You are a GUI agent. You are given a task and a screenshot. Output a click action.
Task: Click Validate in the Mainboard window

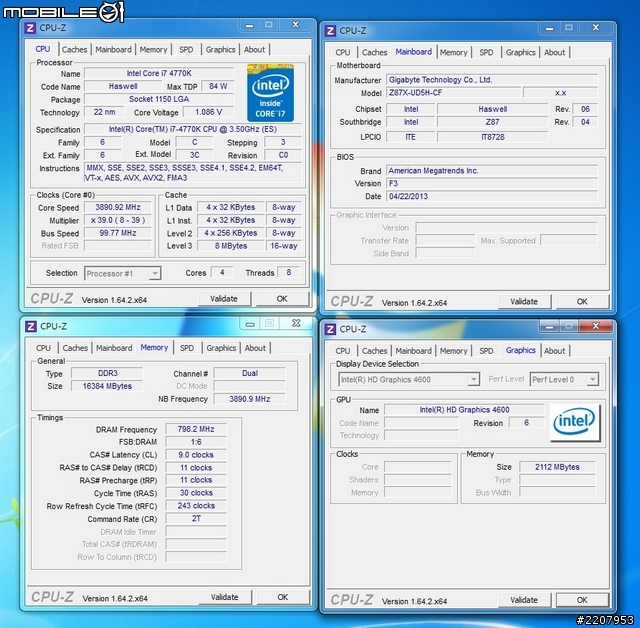[524, 302]
